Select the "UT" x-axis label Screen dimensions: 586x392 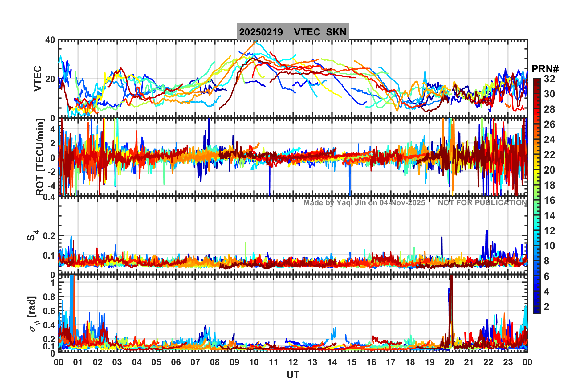click(x=293, y=375)
